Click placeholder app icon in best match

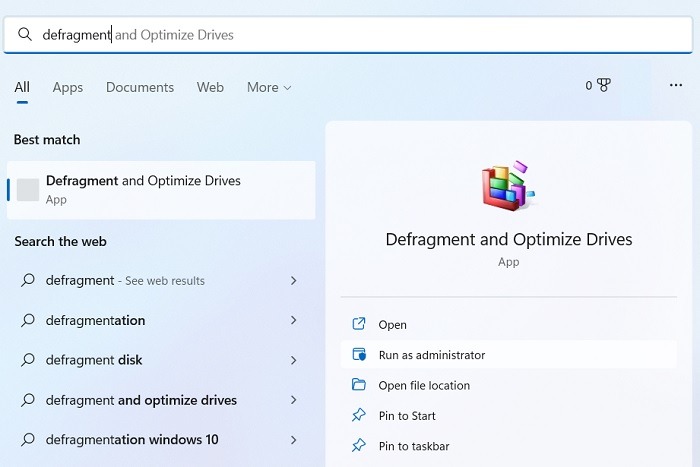28,190
